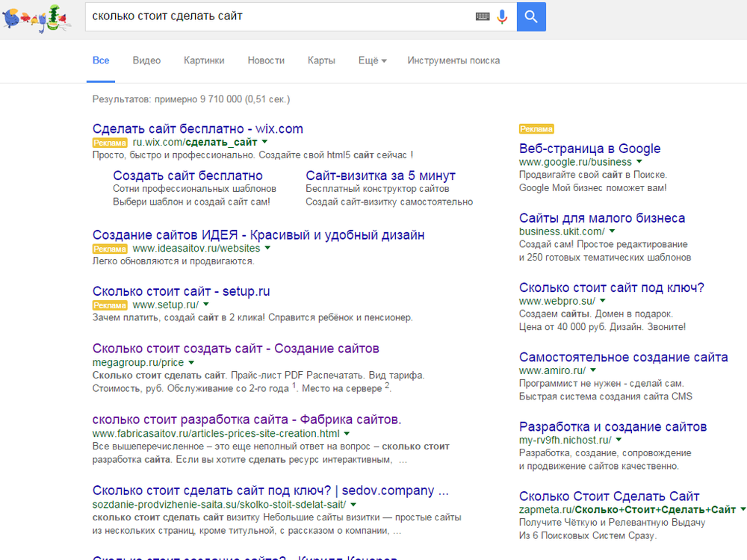Open Разработка и создание сайтов ad
This screenshot has width=747, height=560.
(613, 426)
